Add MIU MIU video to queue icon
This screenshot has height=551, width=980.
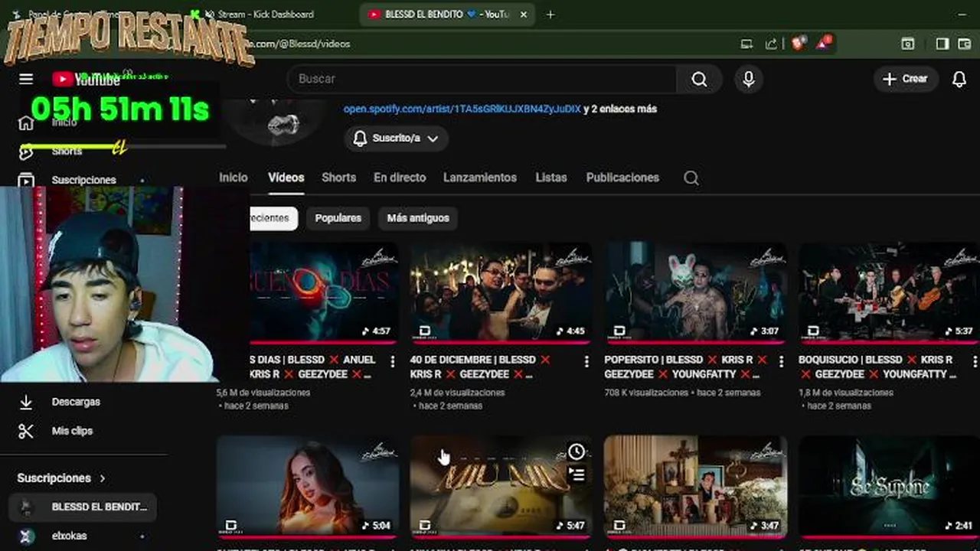577,474
